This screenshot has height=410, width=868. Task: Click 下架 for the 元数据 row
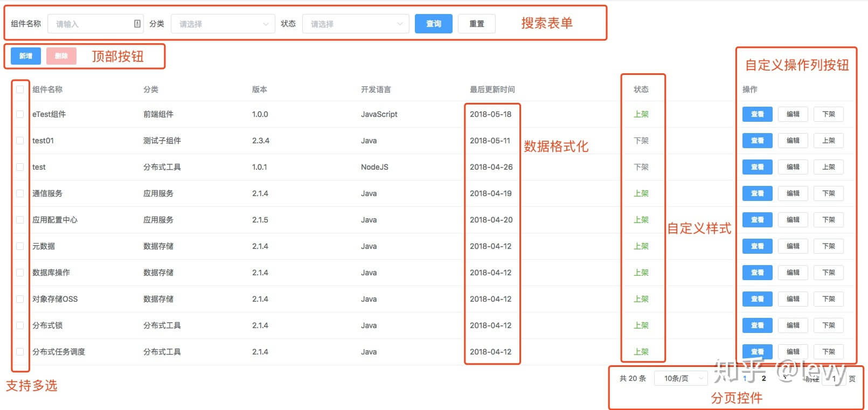point(829,246)
